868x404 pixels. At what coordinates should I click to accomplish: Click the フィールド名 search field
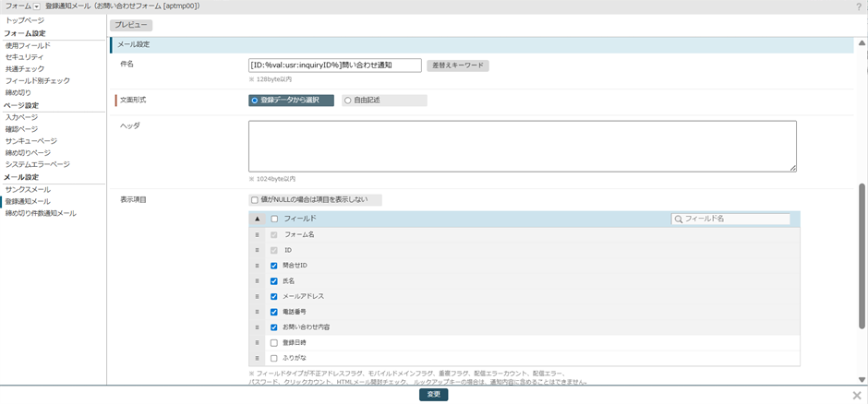click(x=730, y=219)
